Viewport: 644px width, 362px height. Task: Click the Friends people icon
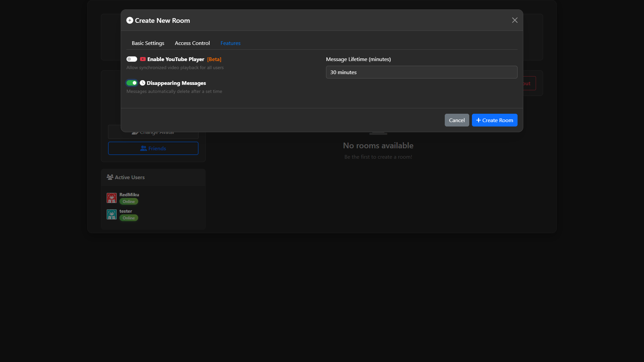pos(144,148)
